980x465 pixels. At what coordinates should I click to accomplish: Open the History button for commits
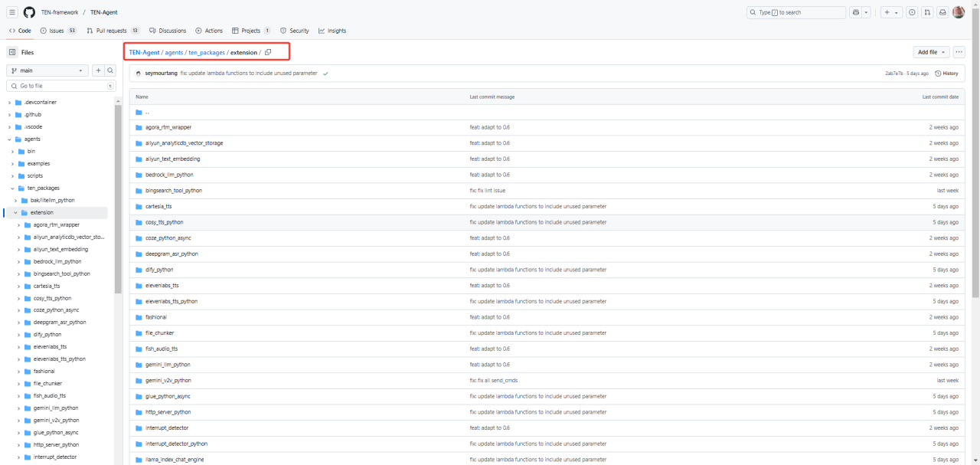[946, 74]
